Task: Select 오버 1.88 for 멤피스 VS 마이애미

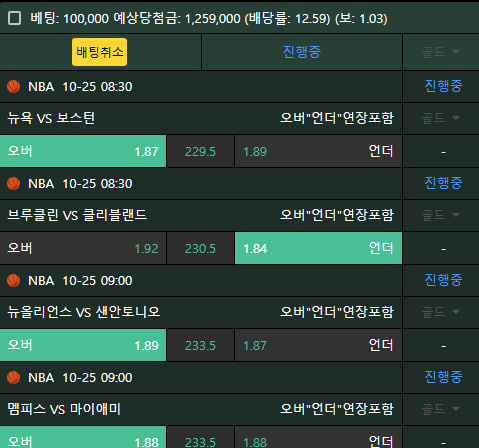Action: click(x=83, y=437)
